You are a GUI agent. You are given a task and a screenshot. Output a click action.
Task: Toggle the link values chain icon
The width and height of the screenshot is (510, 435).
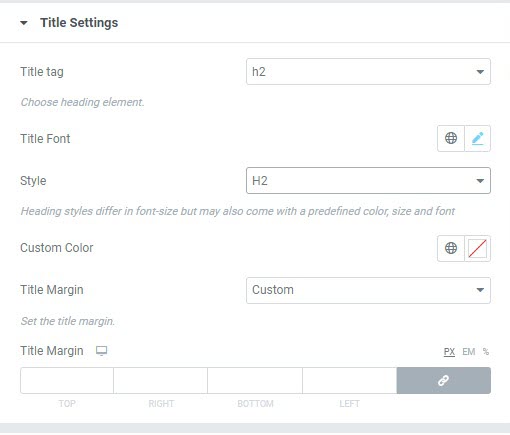[444, 380]
